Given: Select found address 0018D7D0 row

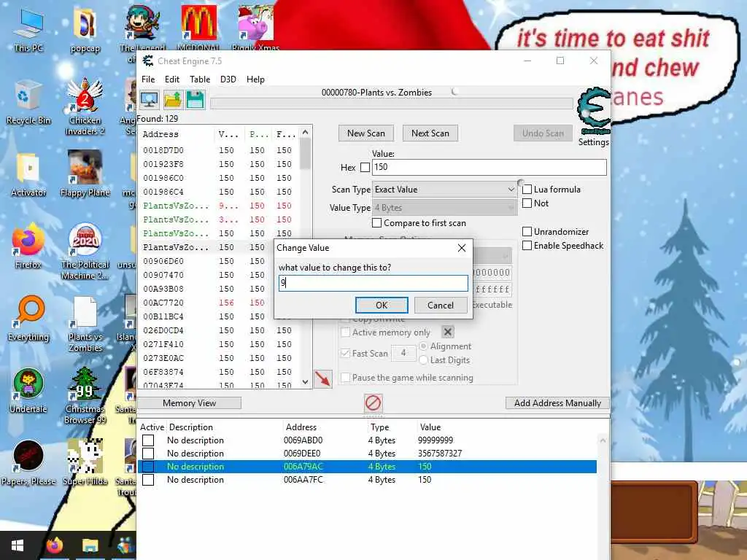Looking at the screenshot, I should pyautogui.click(x=219, y=150).
